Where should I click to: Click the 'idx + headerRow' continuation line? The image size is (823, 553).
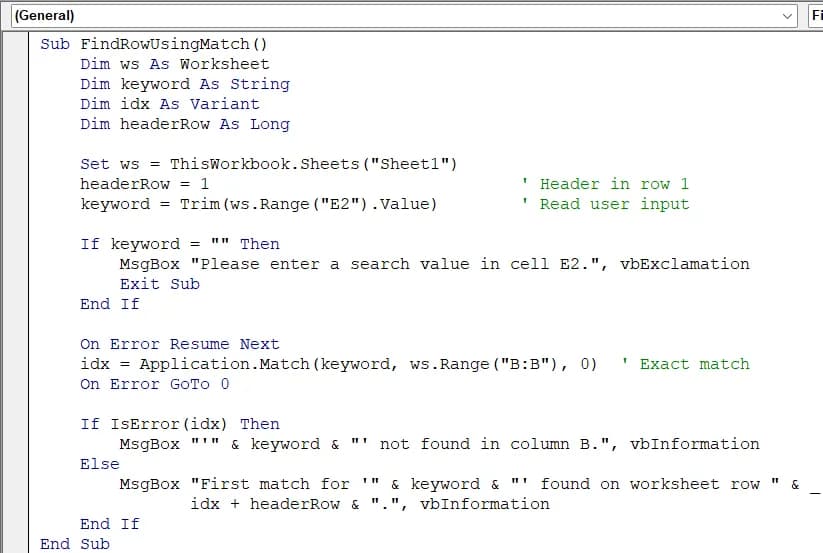click(x=370, y=504)
